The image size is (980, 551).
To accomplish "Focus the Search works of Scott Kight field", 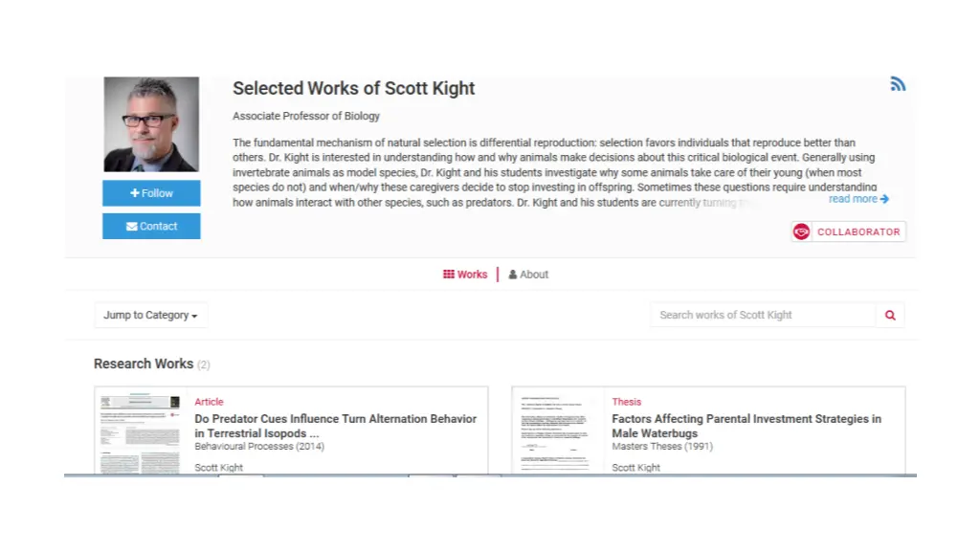I will (x=763, y=316).
